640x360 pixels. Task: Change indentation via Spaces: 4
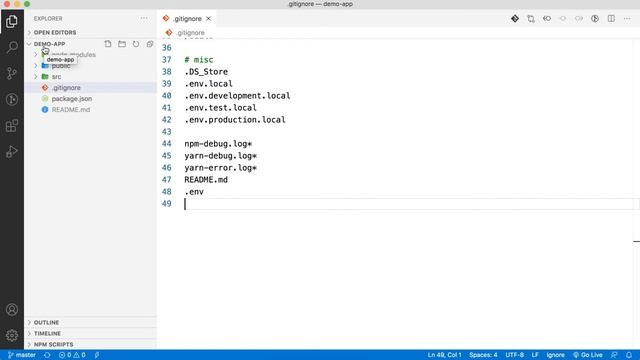(483, 355)
